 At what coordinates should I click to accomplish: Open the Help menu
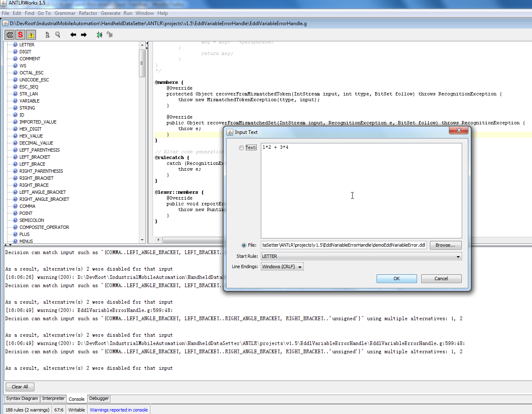[x=162, y=13]
